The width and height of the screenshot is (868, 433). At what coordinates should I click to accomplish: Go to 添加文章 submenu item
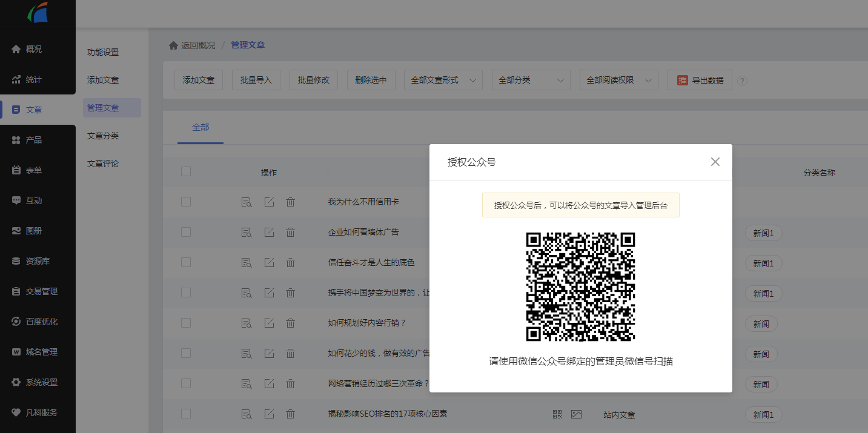click(x=103, y=80)
